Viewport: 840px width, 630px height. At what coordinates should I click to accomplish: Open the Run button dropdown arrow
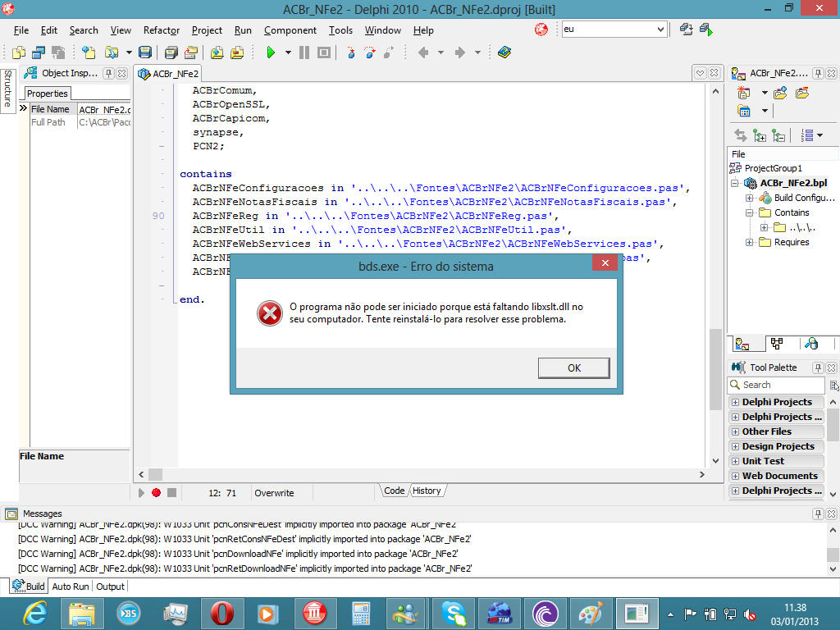click(x=288, y=52)
